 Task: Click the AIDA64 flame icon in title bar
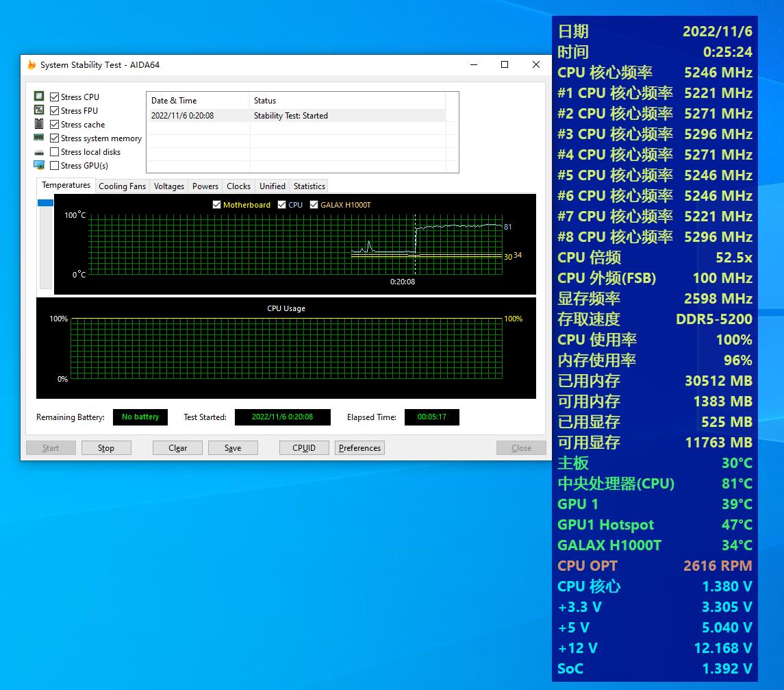click(x=31, y=65)
